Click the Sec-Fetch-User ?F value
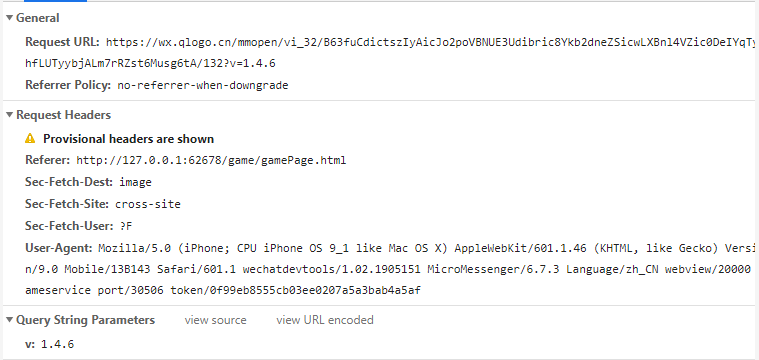759x360 pixels. tap(126, 226)
